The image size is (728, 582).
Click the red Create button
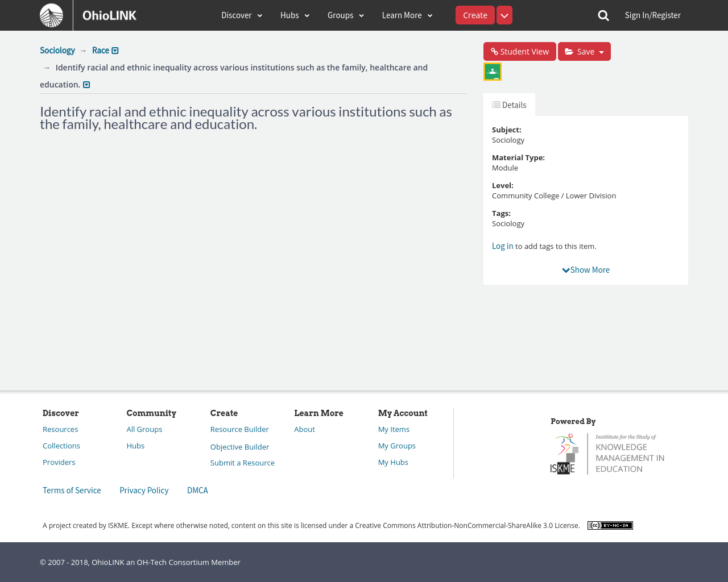[x=475, y=15]
